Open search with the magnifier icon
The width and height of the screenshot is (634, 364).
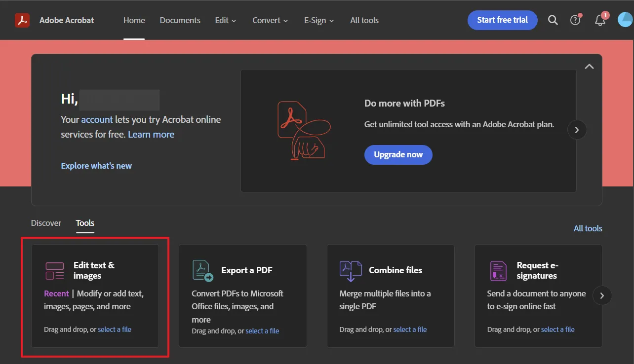point(553,20)
